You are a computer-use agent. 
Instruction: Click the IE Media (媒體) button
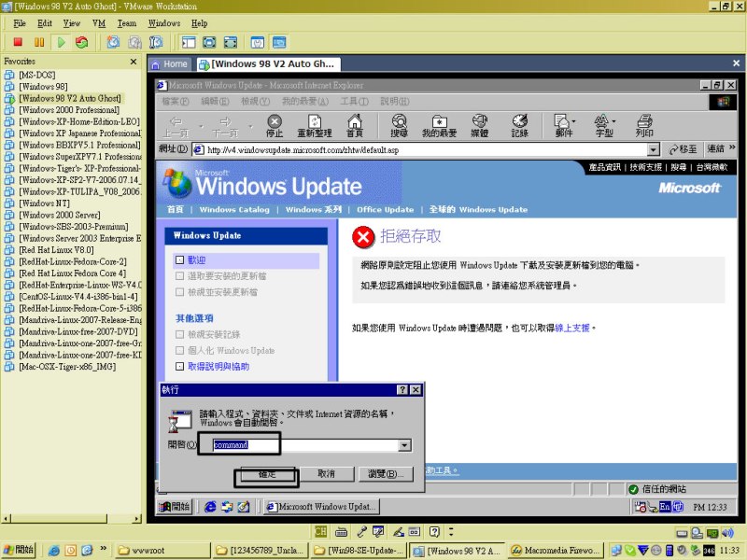click(x=479, y=126)
